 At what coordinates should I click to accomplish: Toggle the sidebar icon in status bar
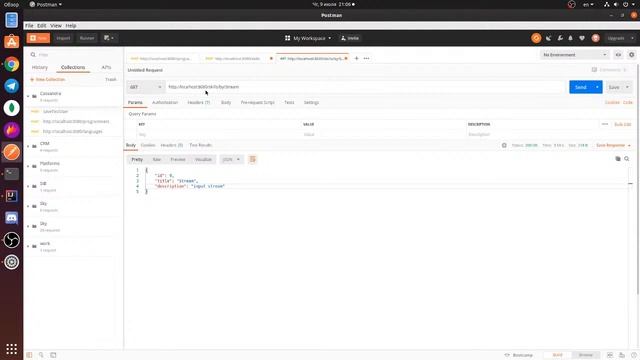coord(29,355)
